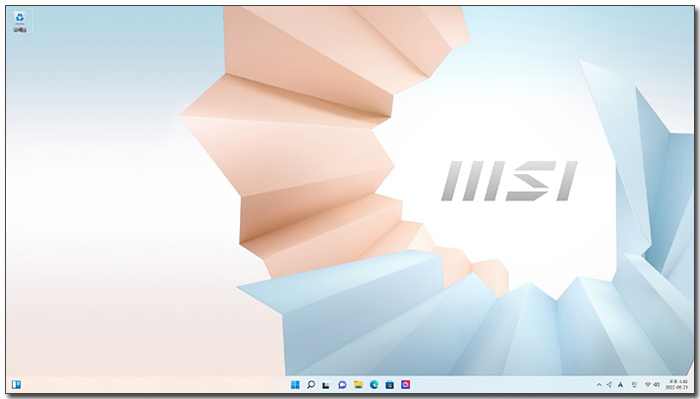The height and width of the screenshot is (399, 700).
Task: Launch the Chat app from taskbar
Action: (x=342, y=385)
